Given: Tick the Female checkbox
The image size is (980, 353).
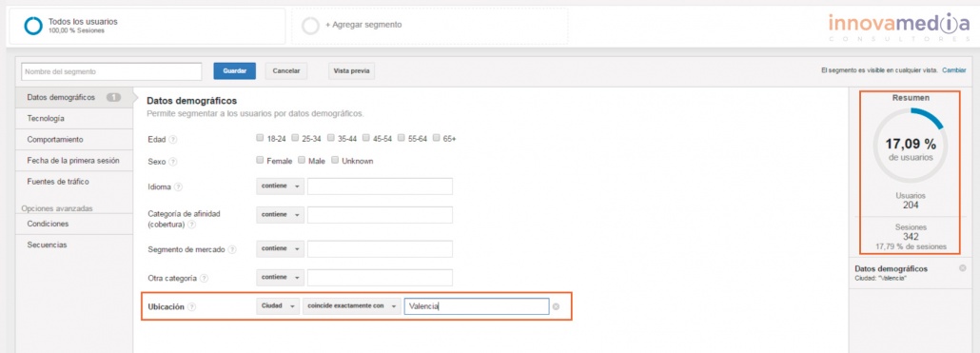Looking at the screenshot, I should pos(260,161).
